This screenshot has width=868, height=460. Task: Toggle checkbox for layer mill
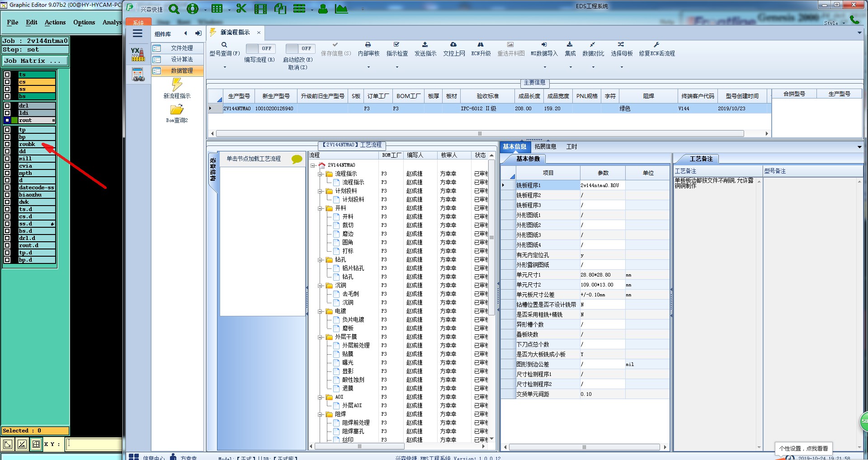(x=7, y=159)
